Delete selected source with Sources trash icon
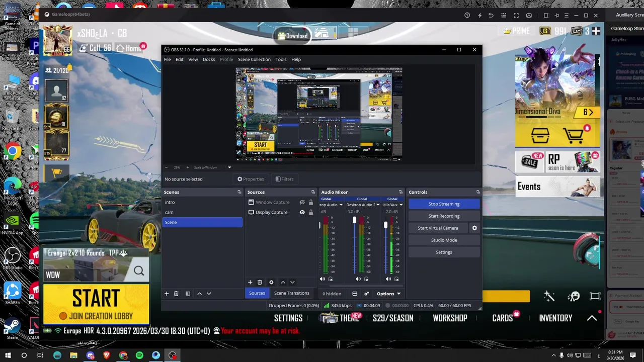The image size is (644, 362). tap(260, 283)
